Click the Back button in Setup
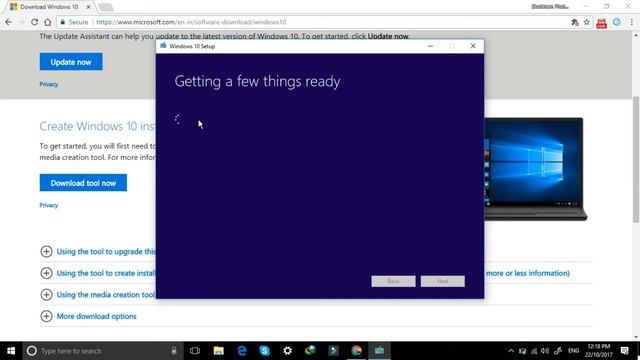The image size is (640, 360). [x=393, y=281]
